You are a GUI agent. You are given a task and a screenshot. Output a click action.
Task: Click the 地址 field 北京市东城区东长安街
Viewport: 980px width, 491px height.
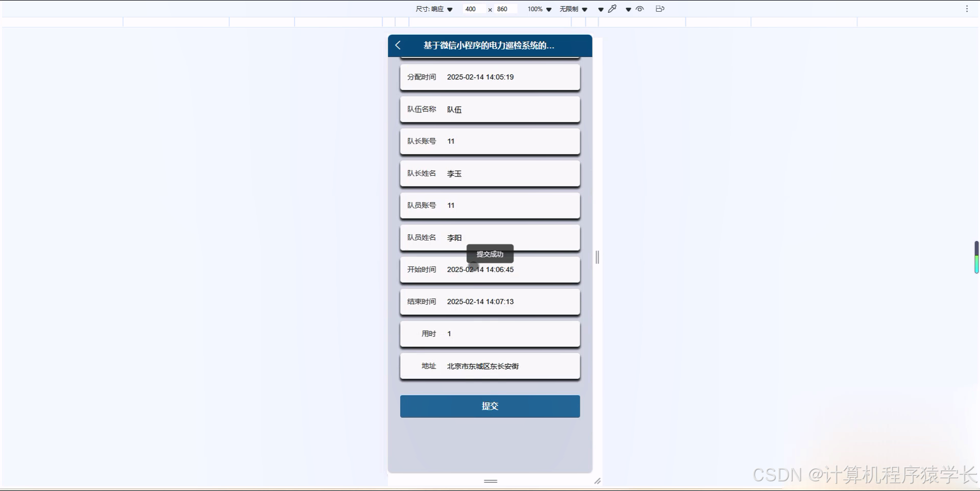click(490, 366)
